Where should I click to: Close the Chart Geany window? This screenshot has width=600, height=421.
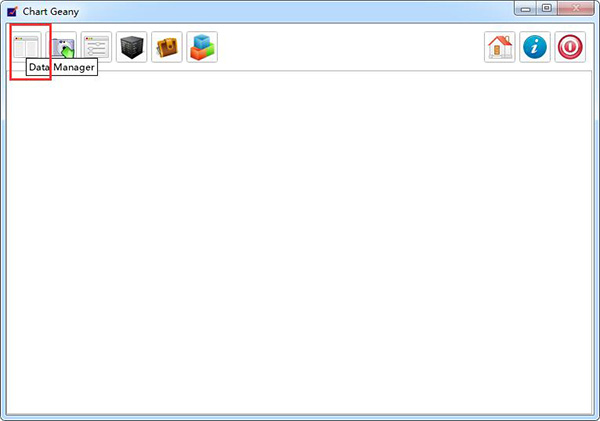pos(576,8)
